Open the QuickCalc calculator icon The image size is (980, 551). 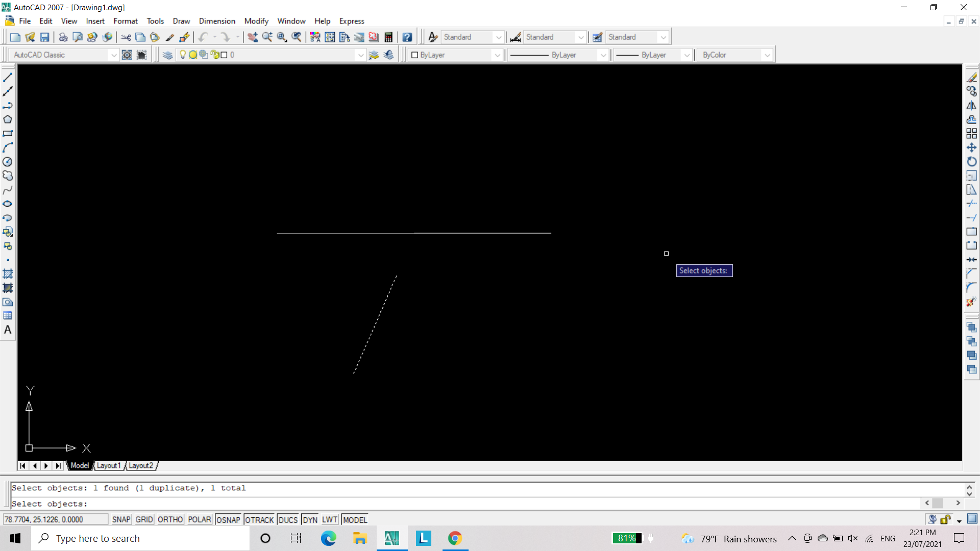click(x=389, y=37)
